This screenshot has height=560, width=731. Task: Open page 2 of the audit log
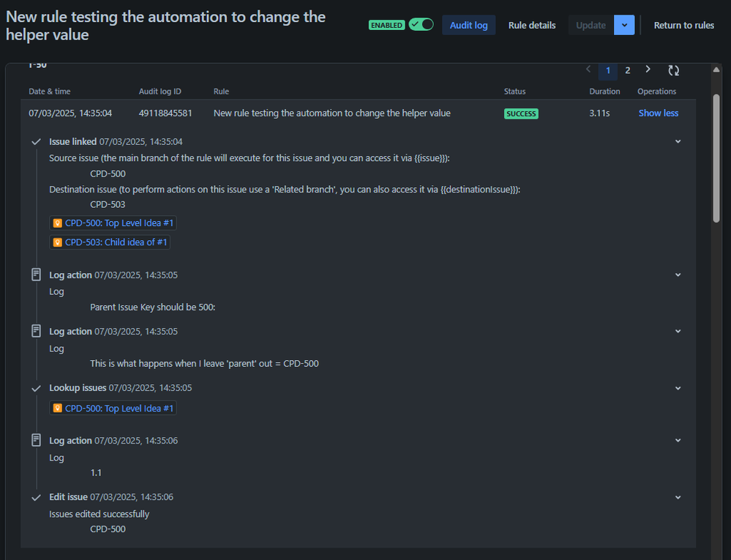tap(627, 70)
